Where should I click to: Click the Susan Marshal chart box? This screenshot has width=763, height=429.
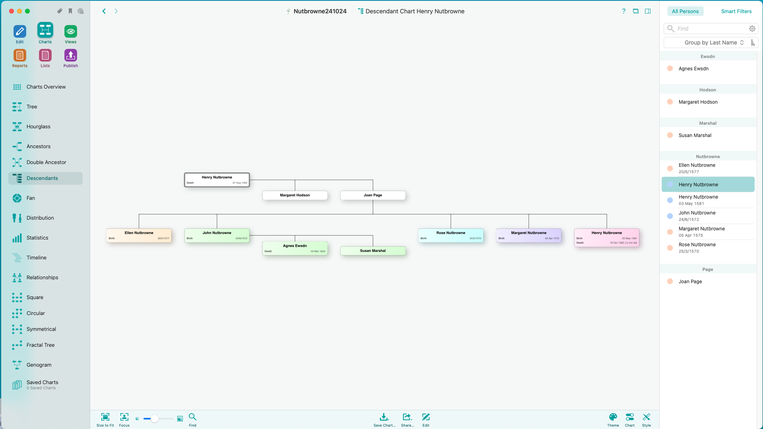[x=373, y=251]
